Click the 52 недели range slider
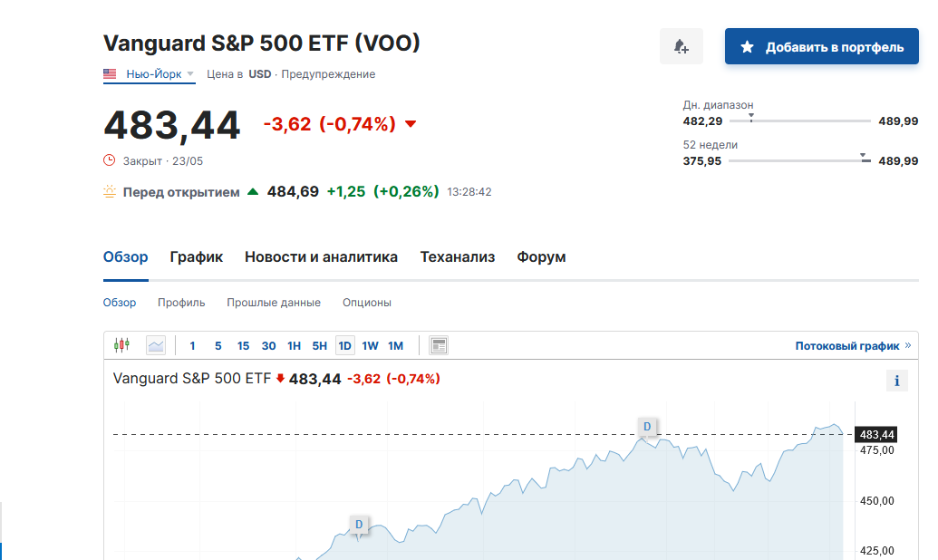Screen dimensions: 938x560 (x=798, y=161)
